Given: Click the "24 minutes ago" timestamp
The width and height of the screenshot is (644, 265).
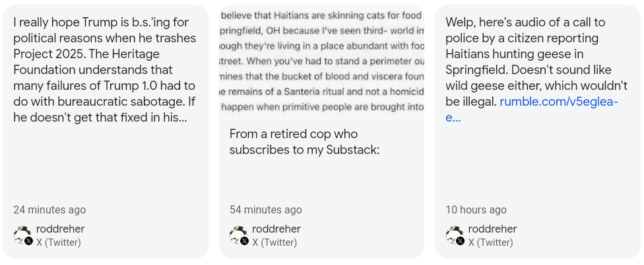Looking at the screenshot, I should point(49,209).
